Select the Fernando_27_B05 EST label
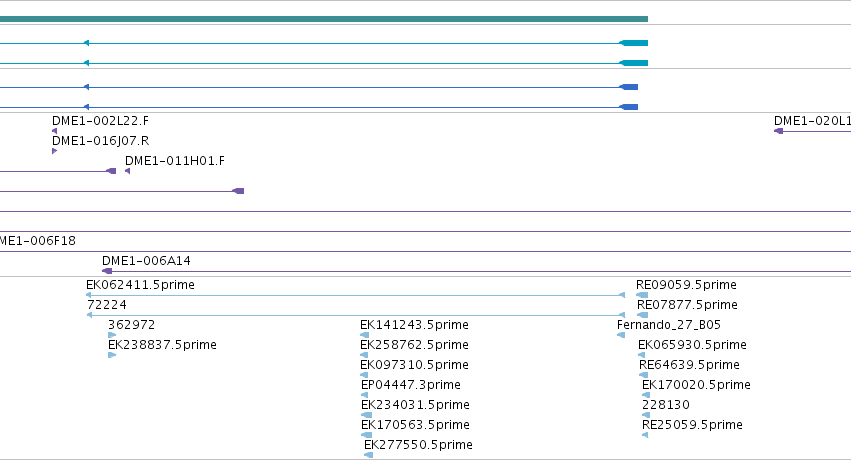 pyautogui.click(x=669, y=324)
